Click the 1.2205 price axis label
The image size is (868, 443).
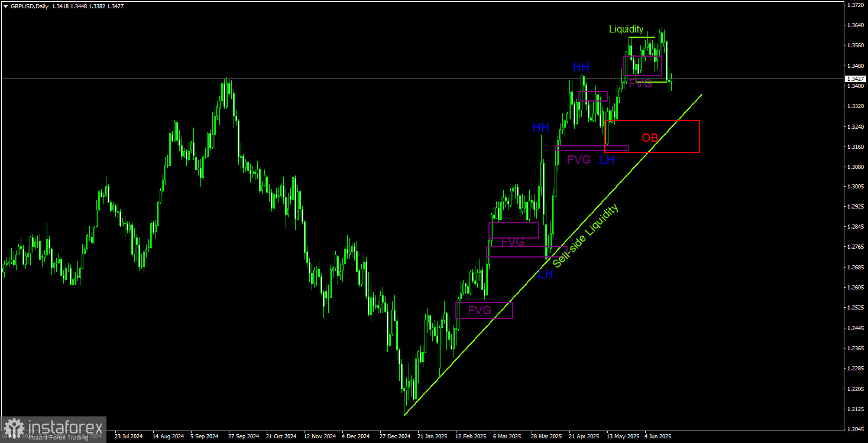(x=854, y=389)
